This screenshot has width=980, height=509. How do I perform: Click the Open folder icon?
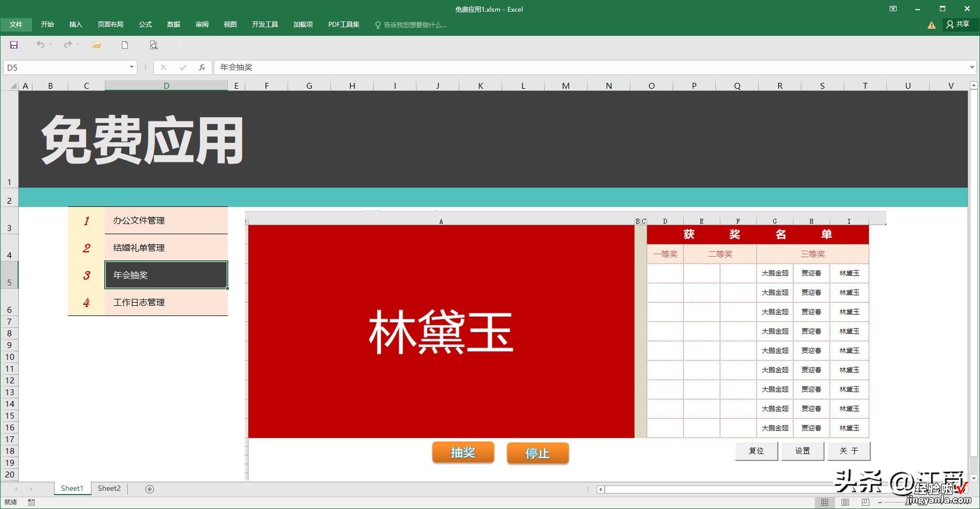[x=96, y=45]
